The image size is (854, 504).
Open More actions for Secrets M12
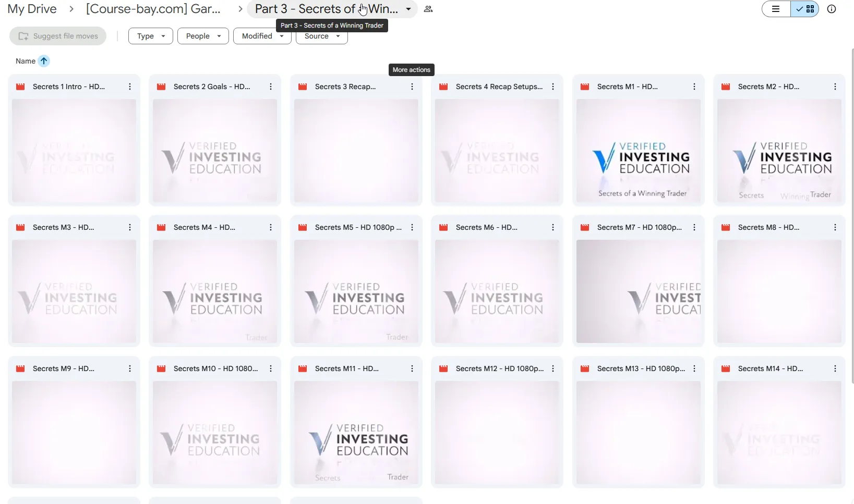(x=553, y=368)
